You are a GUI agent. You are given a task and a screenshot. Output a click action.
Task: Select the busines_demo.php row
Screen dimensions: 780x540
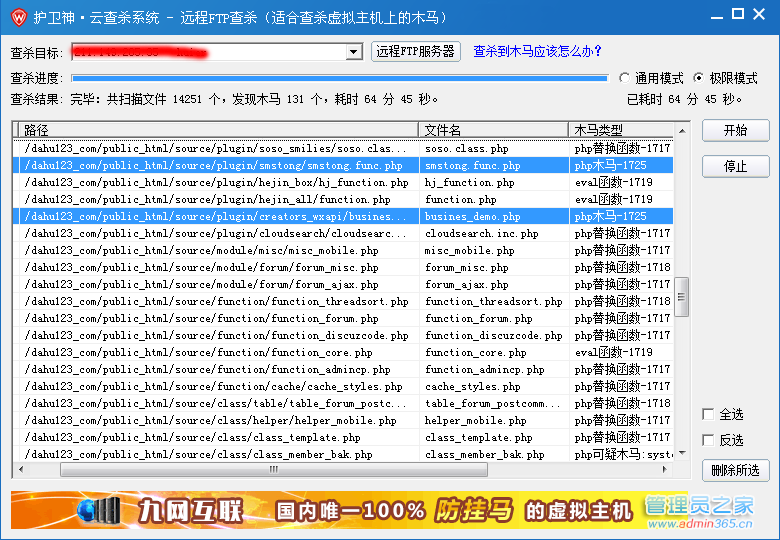(343, 216)
